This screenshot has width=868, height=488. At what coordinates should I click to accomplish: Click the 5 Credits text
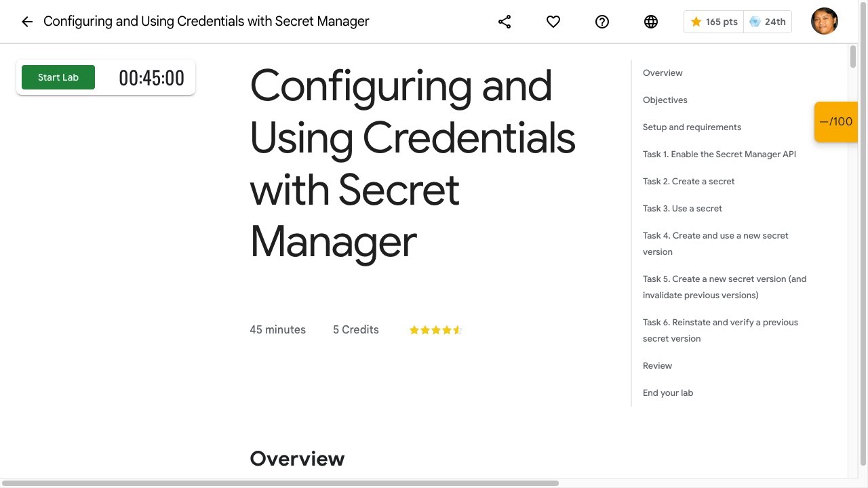pyautogui.click(x=355, y=329)
